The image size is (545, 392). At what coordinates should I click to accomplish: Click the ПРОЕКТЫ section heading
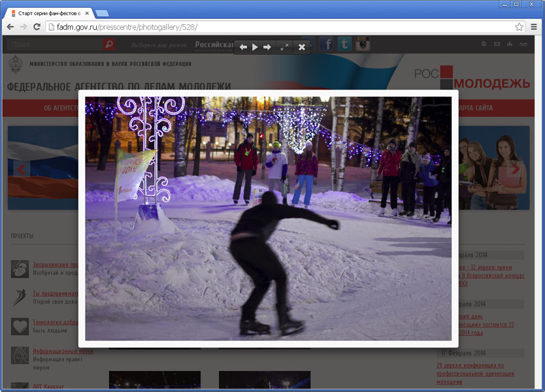point(22,236)
